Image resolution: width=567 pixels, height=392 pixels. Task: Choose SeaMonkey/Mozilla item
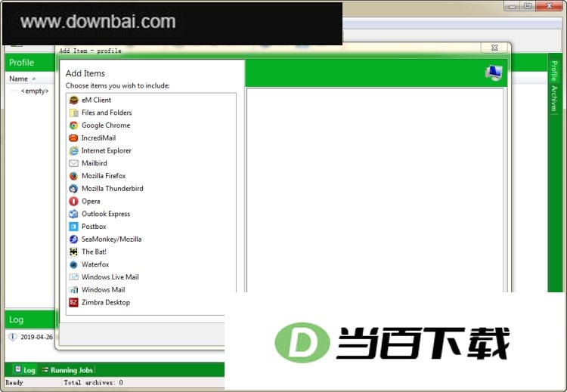151,239
